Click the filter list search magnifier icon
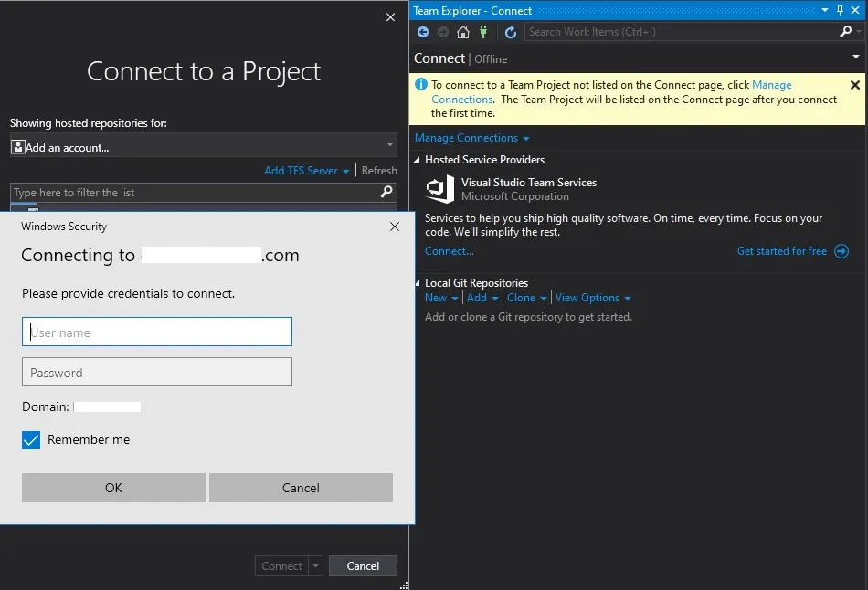Image resolution: width=868 pixels, height=590 pixels. (x=386, y=192)
